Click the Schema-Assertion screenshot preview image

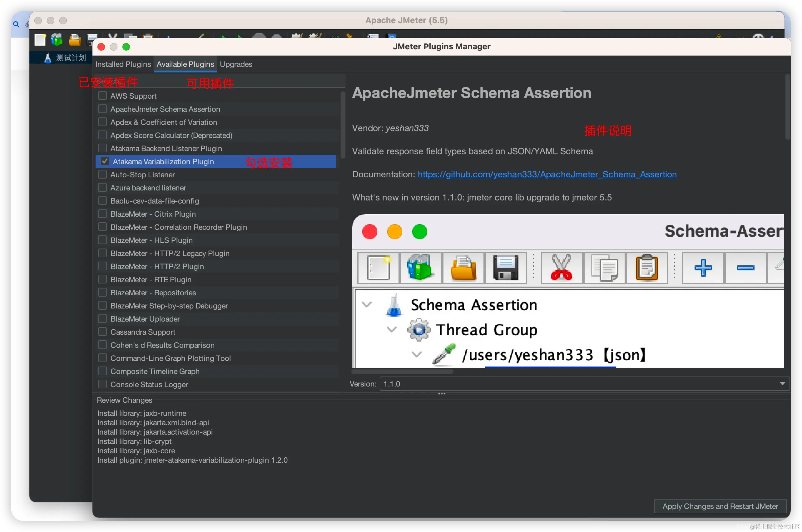pos(568,291)
